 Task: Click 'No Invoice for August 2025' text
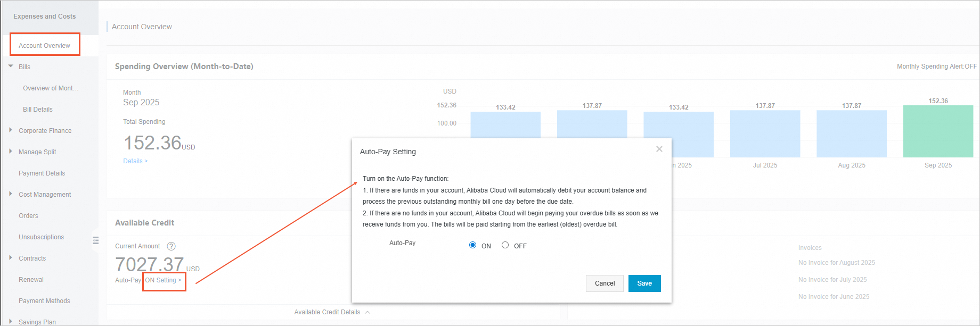click(x=837, y=263)
